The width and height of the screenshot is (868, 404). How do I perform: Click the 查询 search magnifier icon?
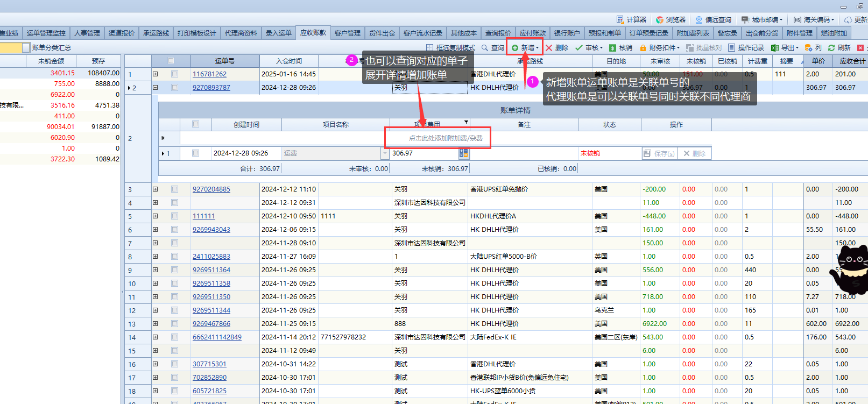485,48
